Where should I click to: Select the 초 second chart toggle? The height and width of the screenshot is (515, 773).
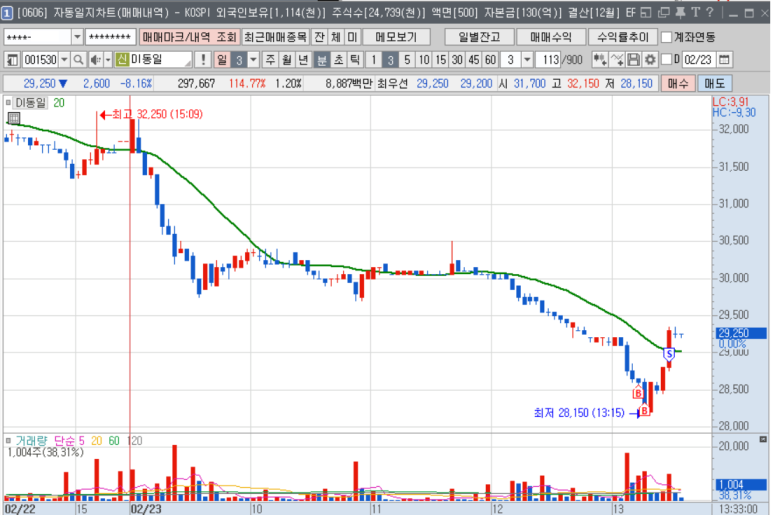[338, 60]
